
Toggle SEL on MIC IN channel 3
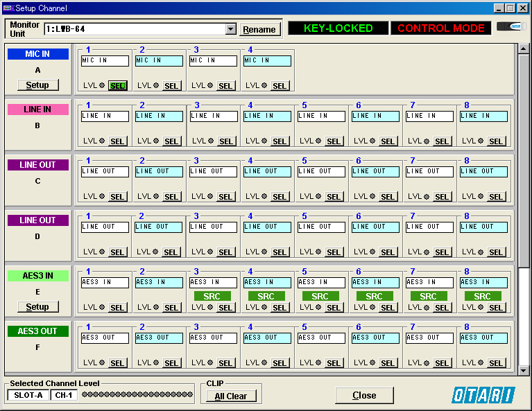tap(225, 86)
